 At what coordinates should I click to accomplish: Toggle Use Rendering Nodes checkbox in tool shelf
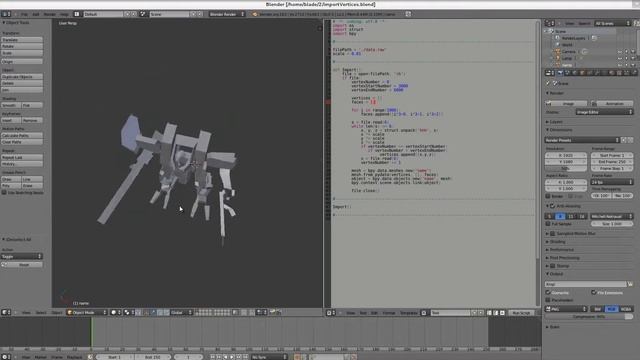[x=4, y=193]
